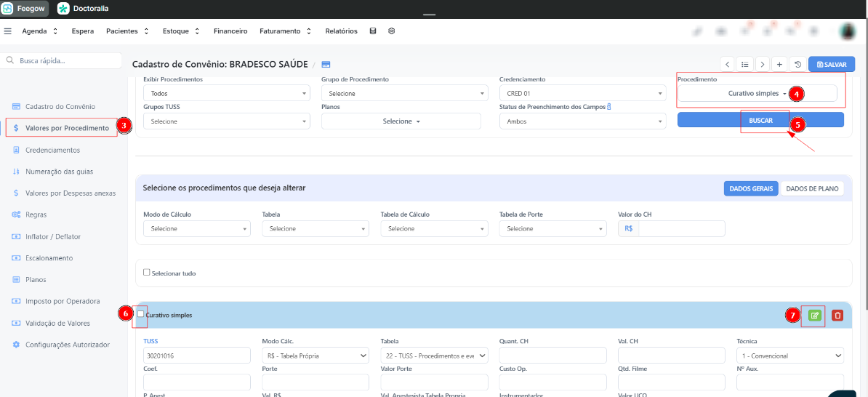Viewport: 868px width, 397px height.
Task: Click the info icon beside Status de Preenchimento
Action: pos(609,107)
